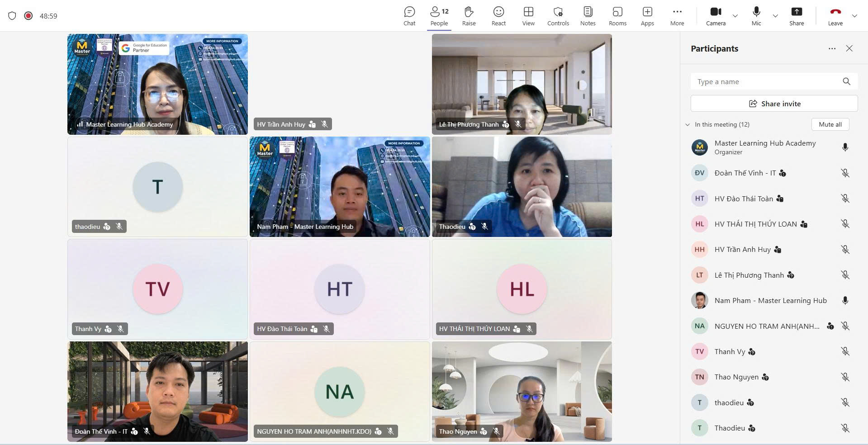Toggle the Camera on or off
This screenshot has width=868, height=445.
(x=716, y=16)
